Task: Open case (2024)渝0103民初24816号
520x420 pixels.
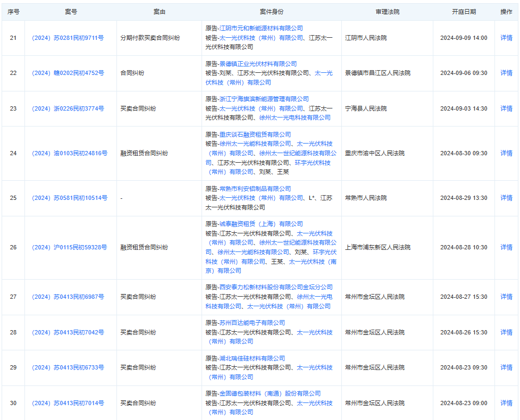Action: click(69, 153)
